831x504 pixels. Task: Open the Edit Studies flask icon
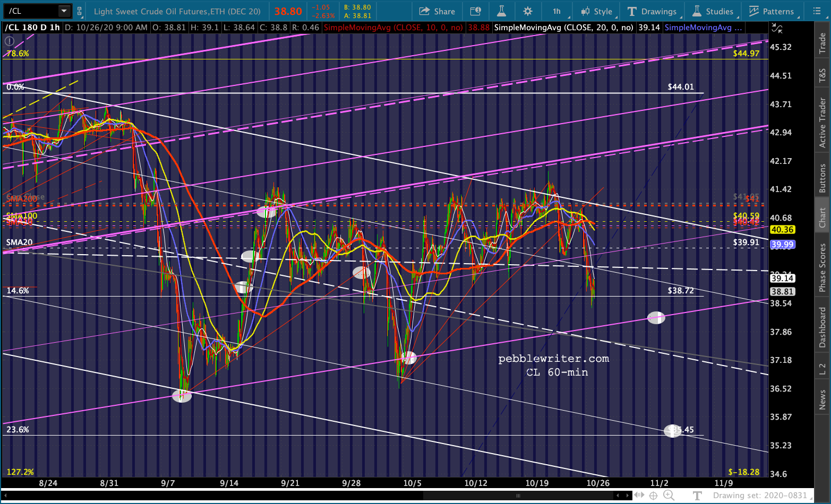(501, 11)
